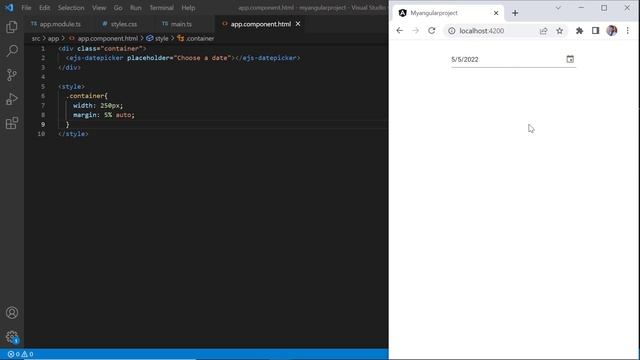Image resolution: width=640 pixels, height=360 pixels.
Task: Click the VS Code logo icon
Action: click(9, 8)
